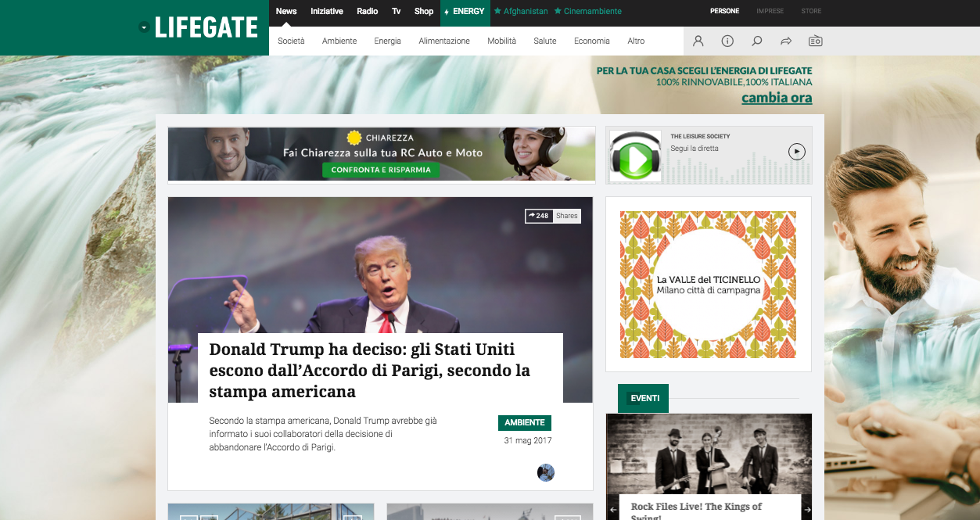Open the user profile icon

pyautogui.click(x=698, y=41)
